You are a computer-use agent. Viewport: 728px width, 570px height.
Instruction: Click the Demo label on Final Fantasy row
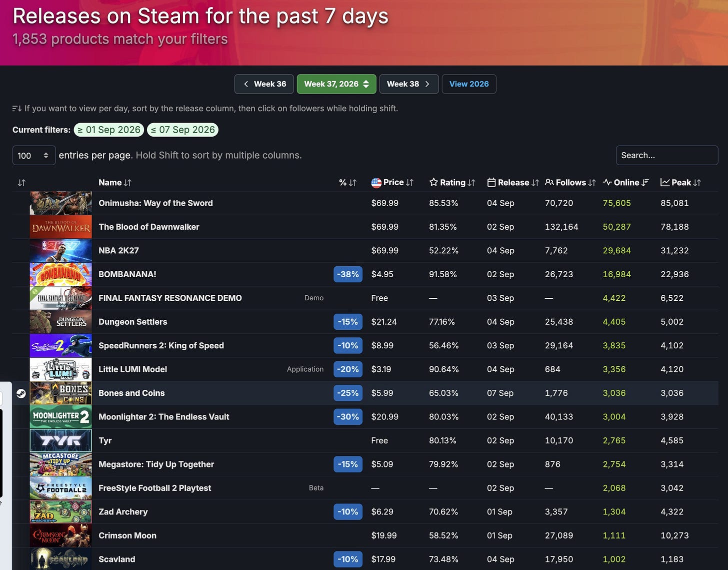point(314,298)
